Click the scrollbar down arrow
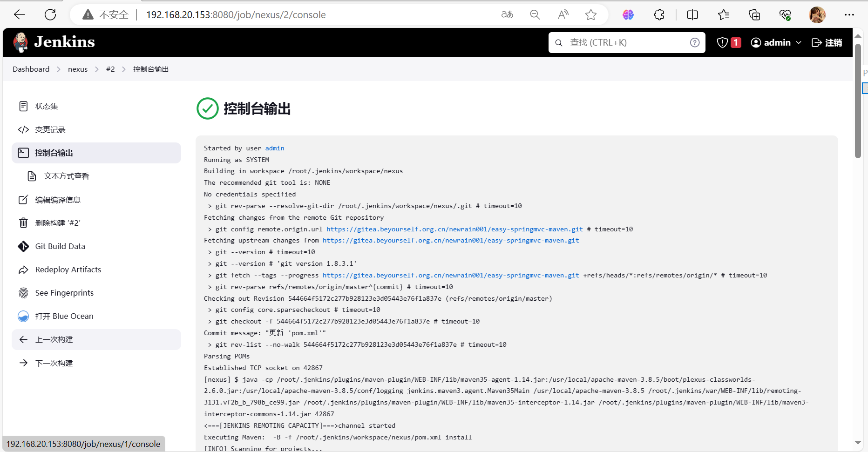The height and width of the screenshot is (452, 868). (x=858, y=443)
